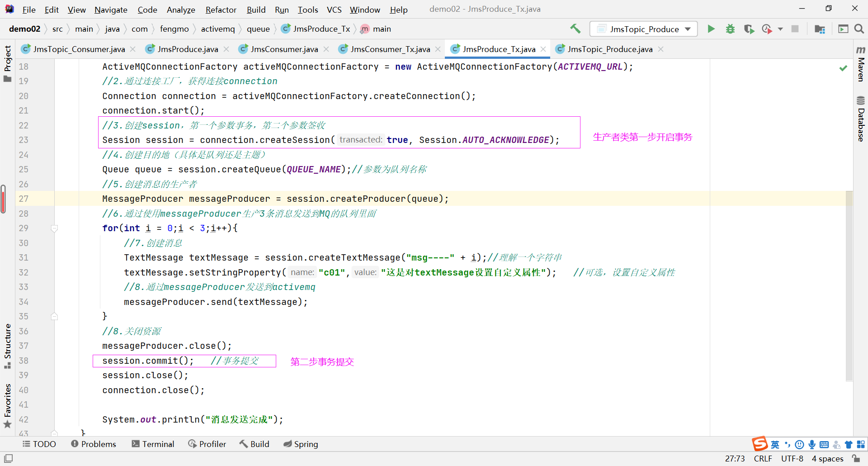Open the Profiler panel
Viewport: 868px width, 466px height.
click(x=207, y=444)
